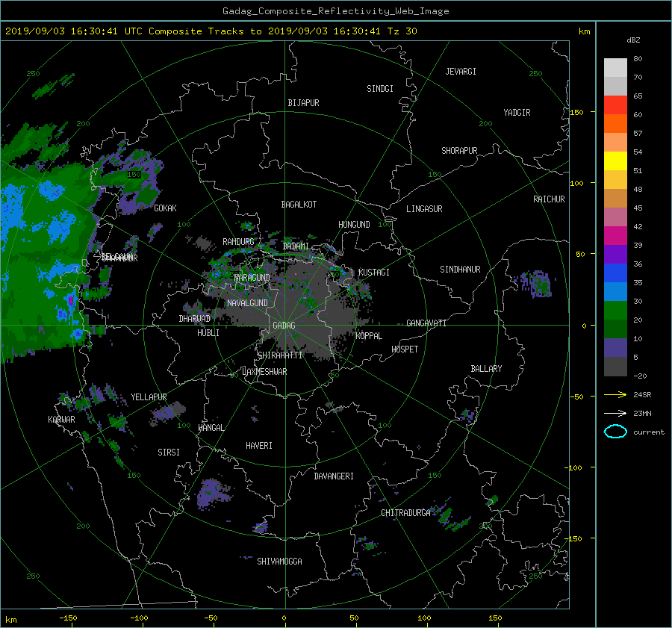This screenshot has height=628, width=672.
Task: Click the NARAGUND town label
Action: 252,278
